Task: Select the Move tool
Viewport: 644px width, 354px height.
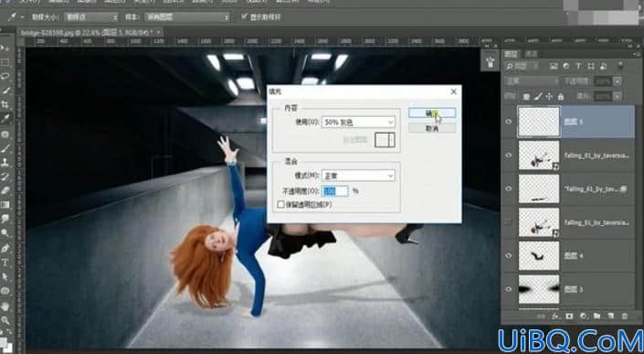Action: (5, 48)
